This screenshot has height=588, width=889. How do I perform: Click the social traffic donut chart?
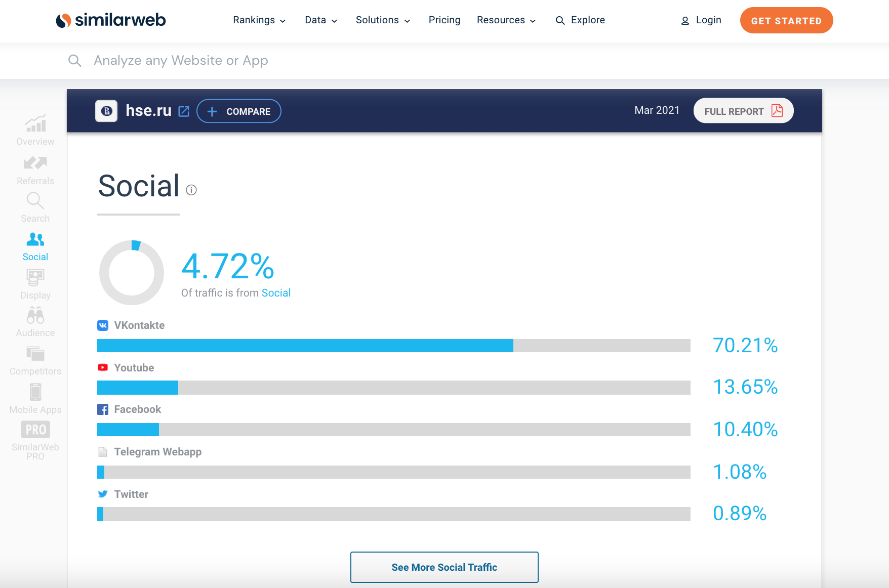132,273
